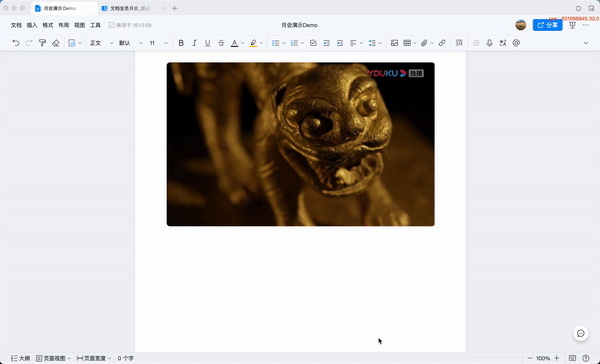Open the 页面宽度 page width dropdown
The width and height of the screenshot is (600, 364).
(94, 358)
